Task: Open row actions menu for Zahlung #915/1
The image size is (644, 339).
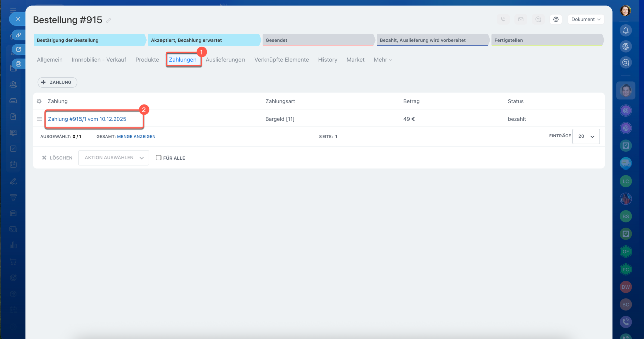Action: coord(39,119)
